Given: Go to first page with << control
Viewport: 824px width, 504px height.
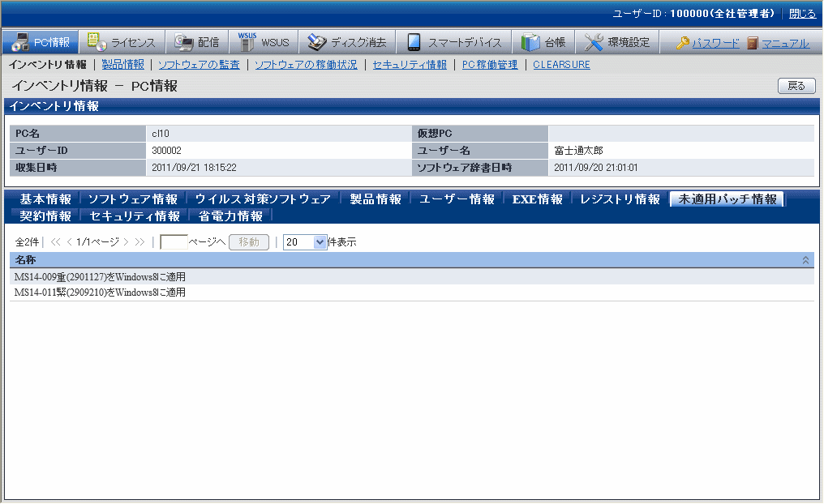Looking at the screenshot, I should pos(56,242).
